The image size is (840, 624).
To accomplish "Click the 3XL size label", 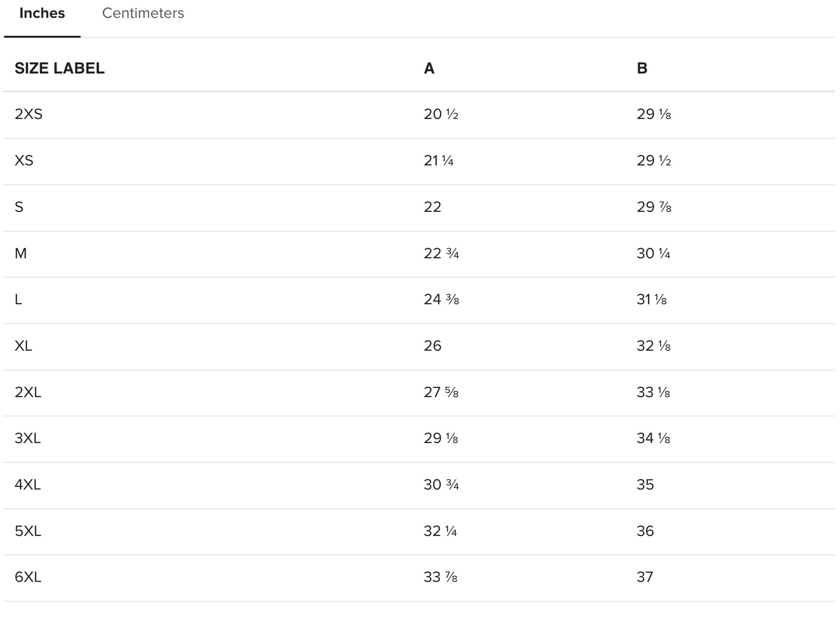I will tap(28, 438).
